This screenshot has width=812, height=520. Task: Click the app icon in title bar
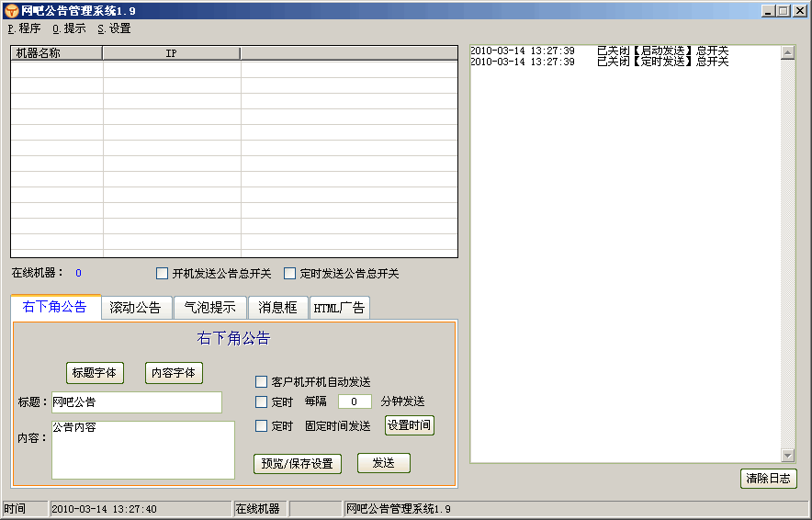coord(11,10)
